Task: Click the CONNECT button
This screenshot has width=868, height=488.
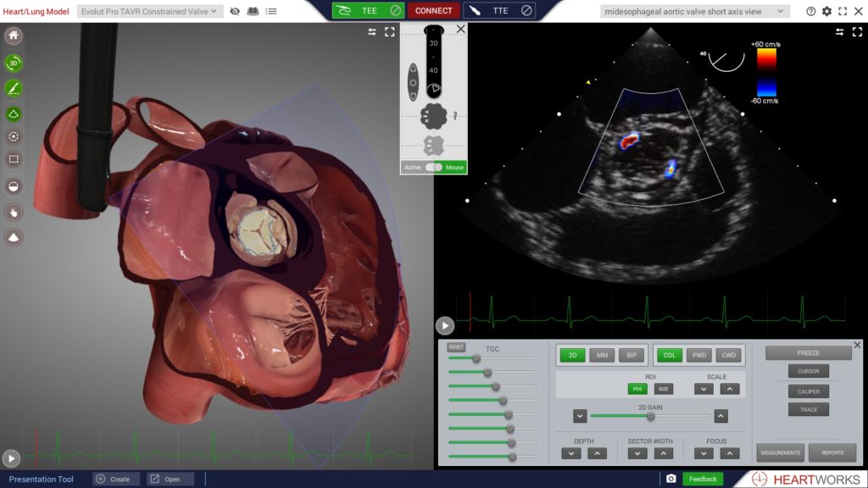Action: (433, 10)
